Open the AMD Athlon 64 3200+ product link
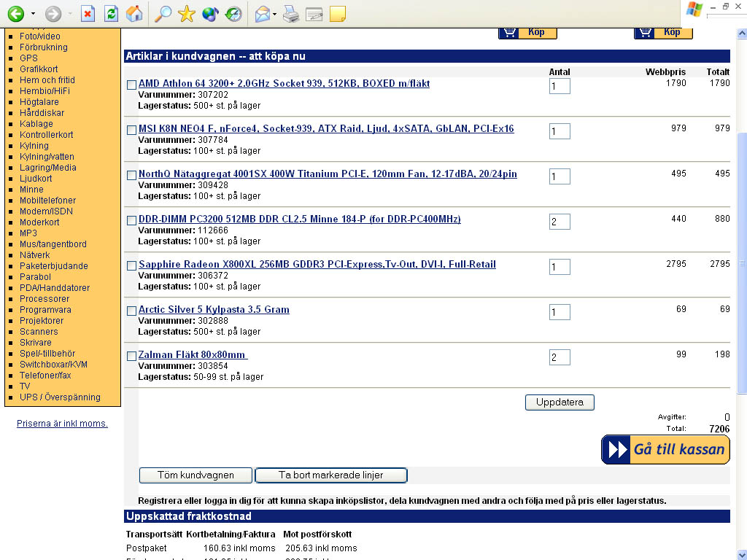The width and height of the screenshot is (747, 560). pos(284,83)
